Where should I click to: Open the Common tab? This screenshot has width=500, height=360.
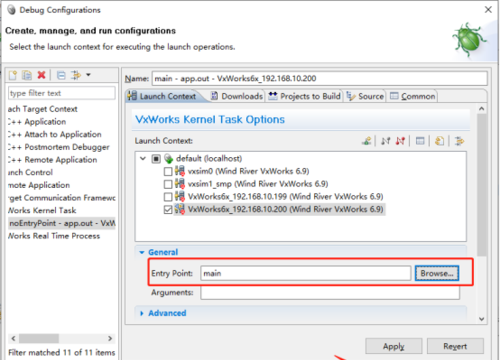412,96
